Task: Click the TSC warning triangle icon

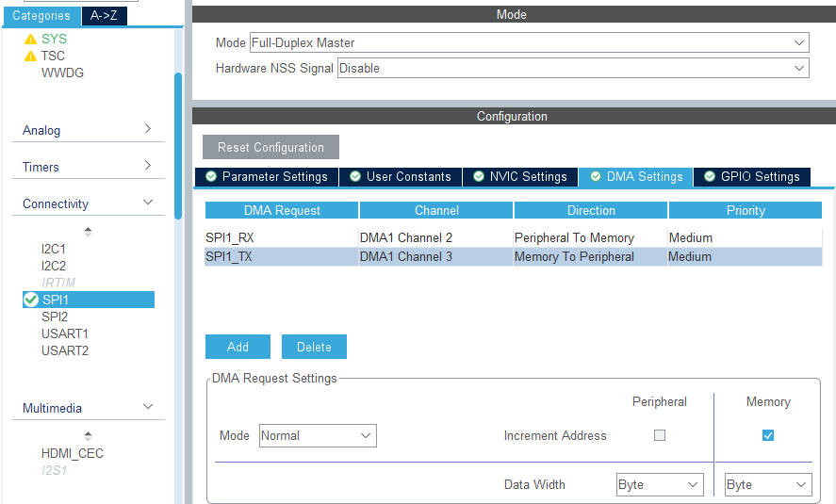Action: pyautogui.click(x=30, y=57)
